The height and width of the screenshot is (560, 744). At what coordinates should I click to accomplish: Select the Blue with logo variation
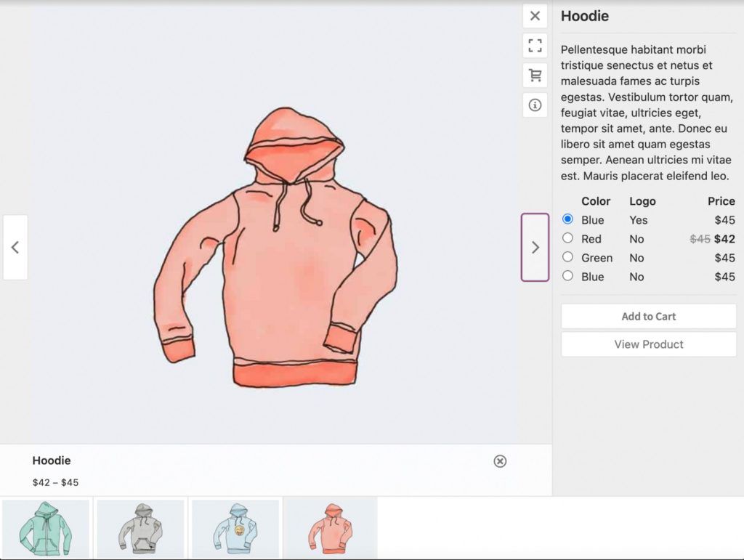[567, 219]
